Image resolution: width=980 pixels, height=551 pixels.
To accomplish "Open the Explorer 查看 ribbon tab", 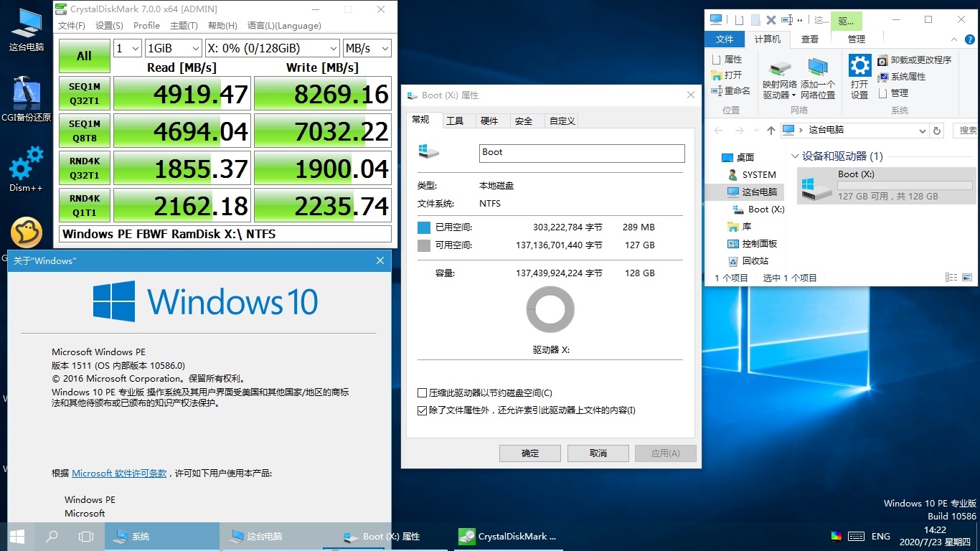I will 810,39.
